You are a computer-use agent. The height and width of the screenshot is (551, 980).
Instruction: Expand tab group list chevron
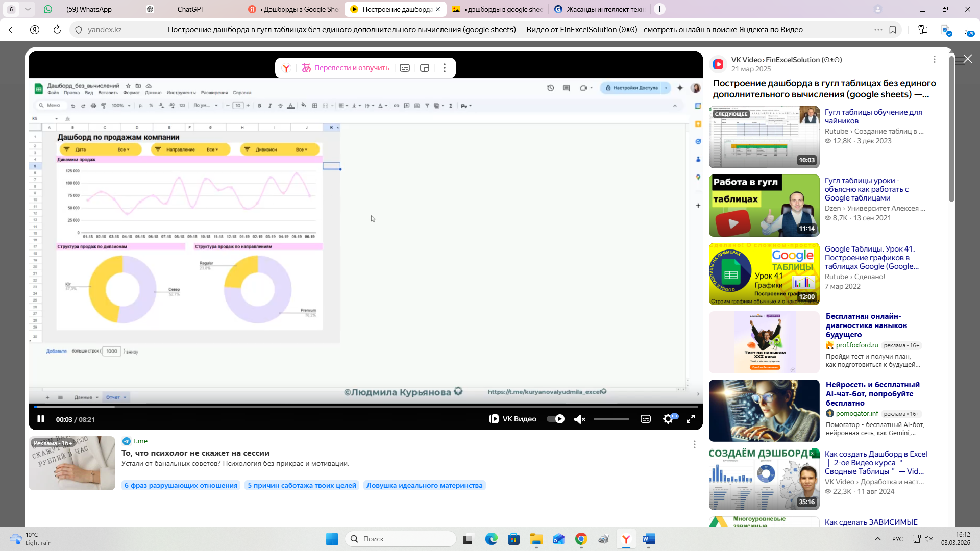28,9
